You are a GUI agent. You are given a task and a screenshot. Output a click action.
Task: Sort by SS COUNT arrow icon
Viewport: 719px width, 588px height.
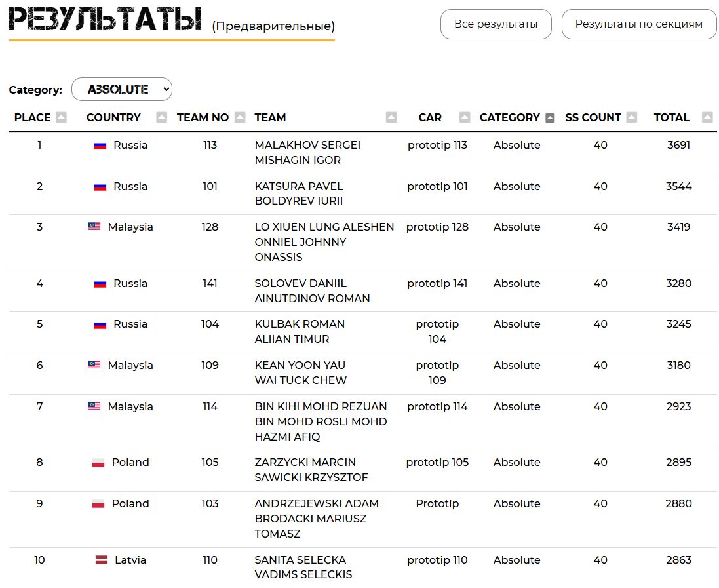click(x=631, y=117)
